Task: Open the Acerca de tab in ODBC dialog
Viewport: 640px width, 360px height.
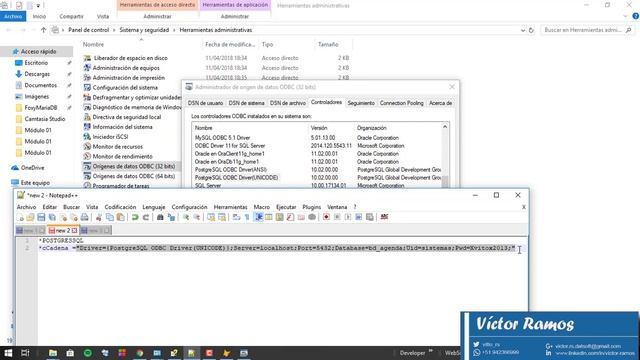Action: 440,103
